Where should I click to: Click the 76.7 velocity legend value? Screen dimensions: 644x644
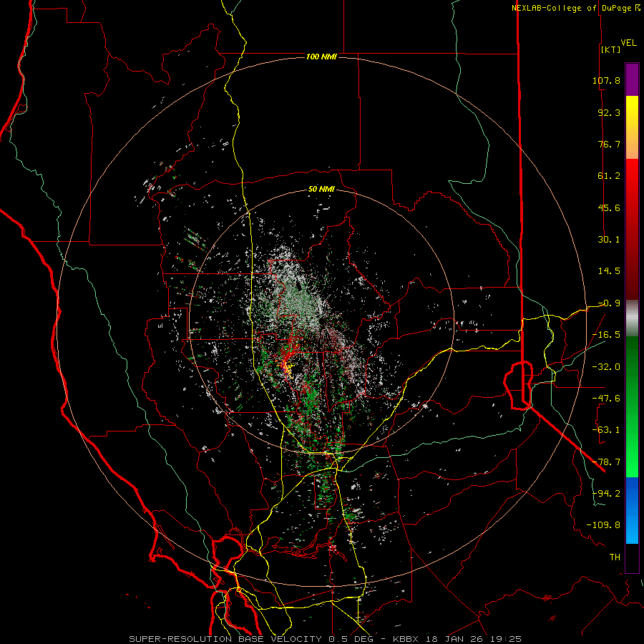pos(609,144)
